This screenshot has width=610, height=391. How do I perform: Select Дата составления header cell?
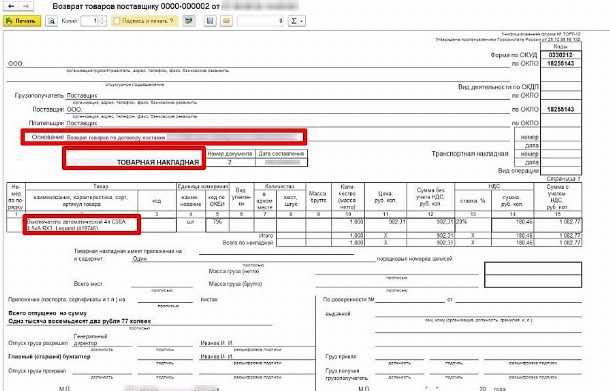(281, 154)
